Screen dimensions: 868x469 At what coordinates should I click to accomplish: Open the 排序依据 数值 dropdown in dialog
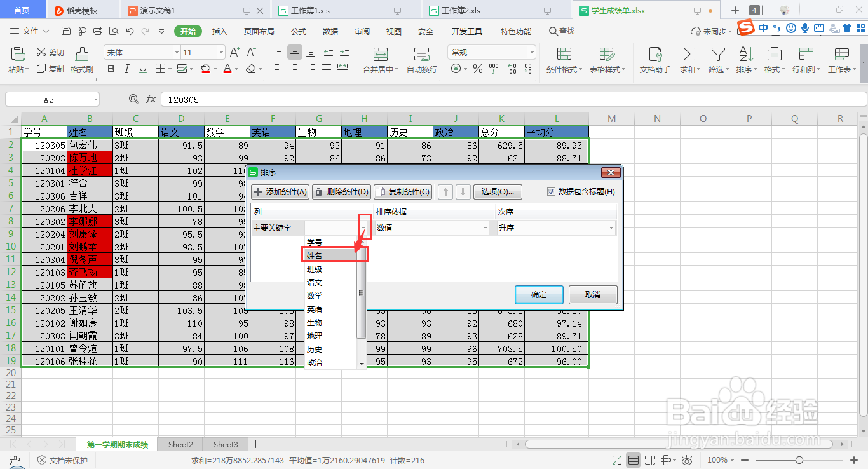(x=485, y=228)
